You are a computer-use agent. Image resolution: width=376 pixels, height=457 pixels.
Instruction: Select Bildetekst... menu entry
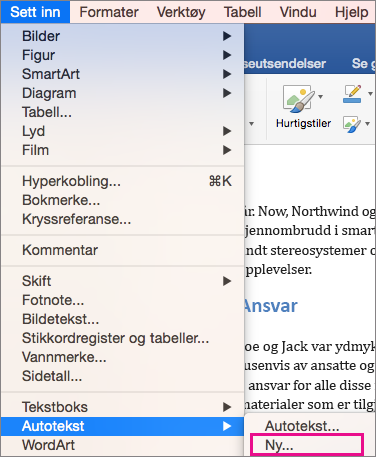click(x=122, y=319)
